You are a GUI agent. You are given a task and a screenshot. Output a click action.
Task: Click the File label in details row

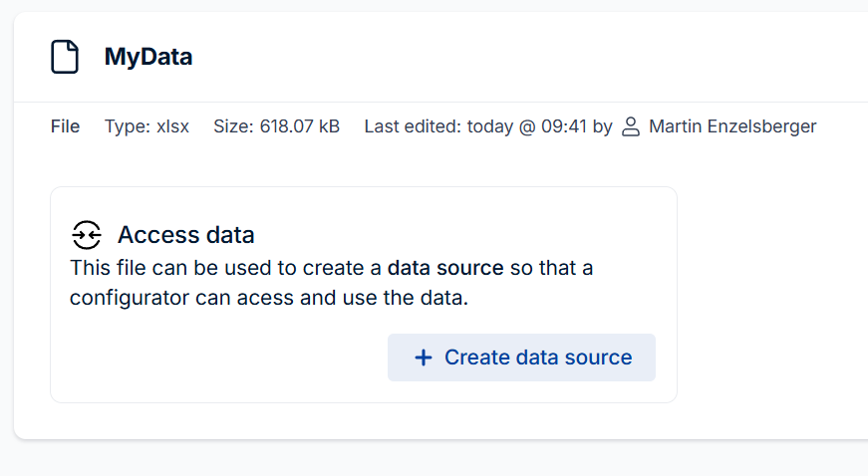pyautogui.click(x=65, y=126)
